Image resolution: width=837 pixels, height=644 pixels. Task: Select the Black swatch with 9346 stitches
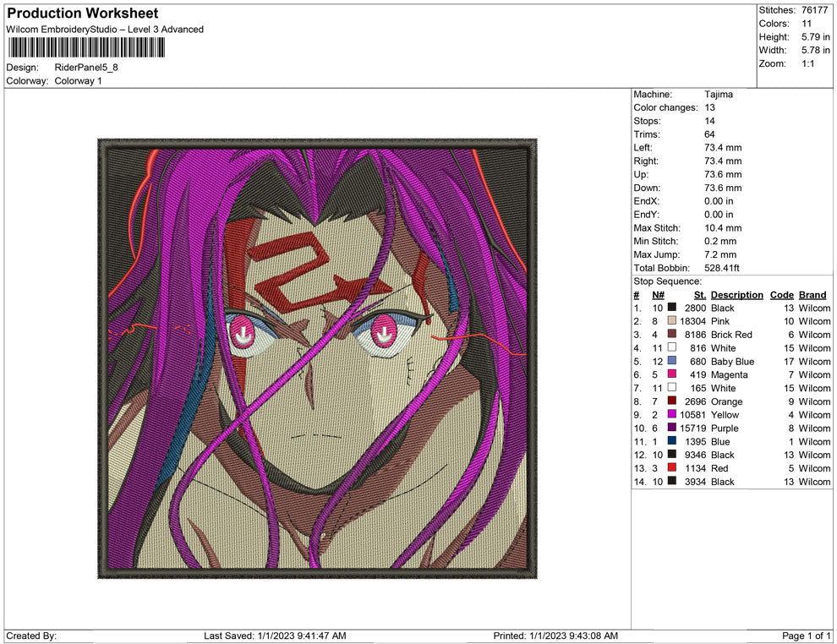click(x=672, y=454)
